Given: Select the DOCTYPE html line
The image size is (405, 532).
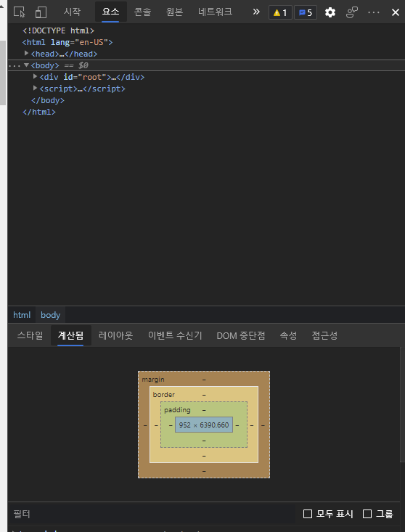Looking at the screenshot, I should (x=58, y=30).
